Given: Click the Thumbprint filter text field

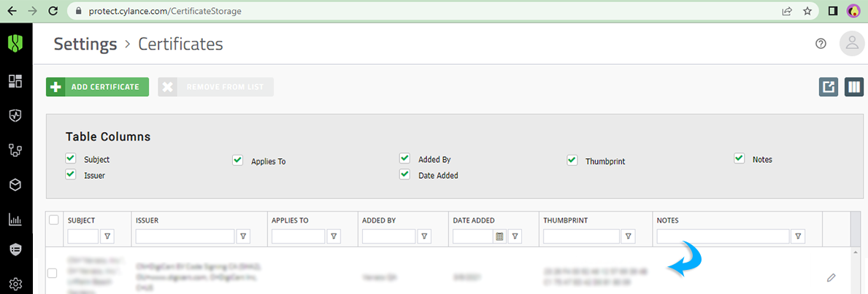Looking at the screenshot, I should [x=581, y=236].
